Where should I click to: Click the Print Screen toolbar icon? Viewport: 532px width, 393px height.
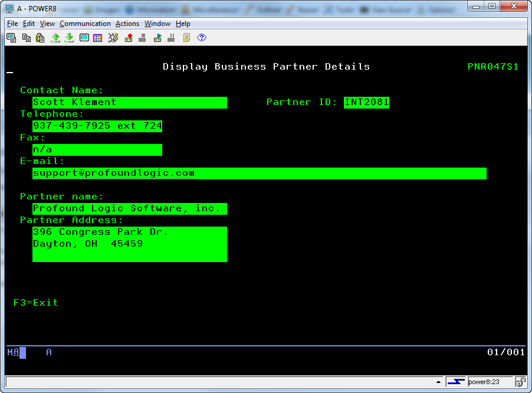11,38
